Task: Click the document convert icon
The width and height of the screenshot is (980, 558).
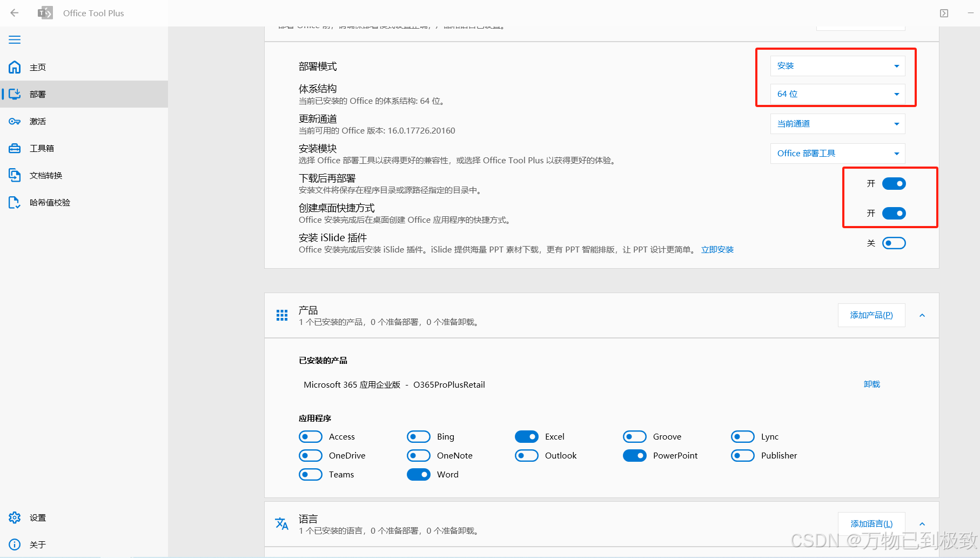Action: pos(15,175)
